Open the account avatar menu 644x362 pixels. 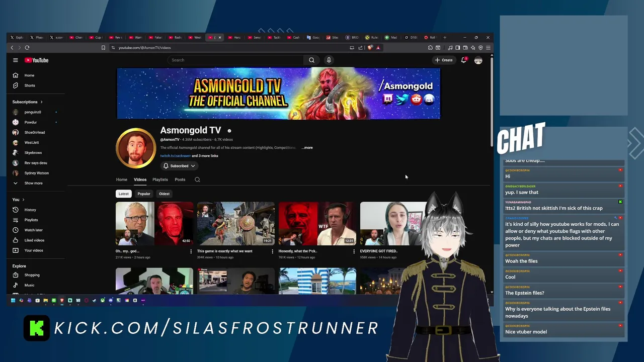point(478,60)
